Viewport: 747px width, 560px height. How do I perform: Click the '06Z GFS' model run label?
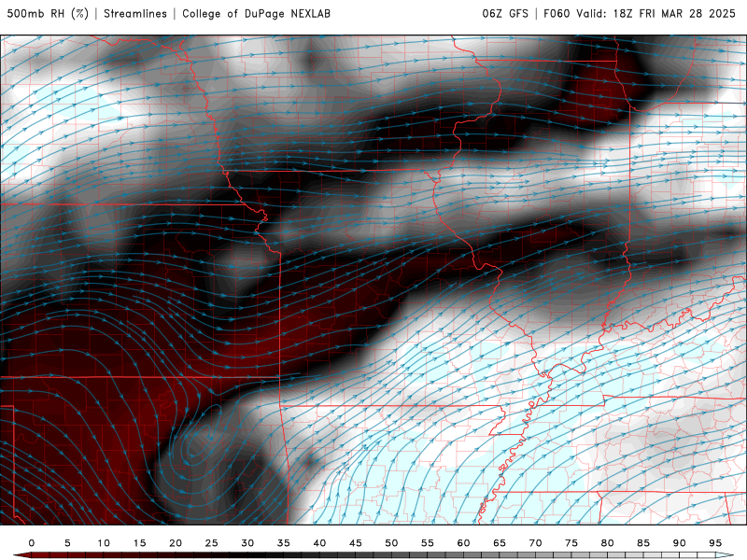tap(505, 13)
